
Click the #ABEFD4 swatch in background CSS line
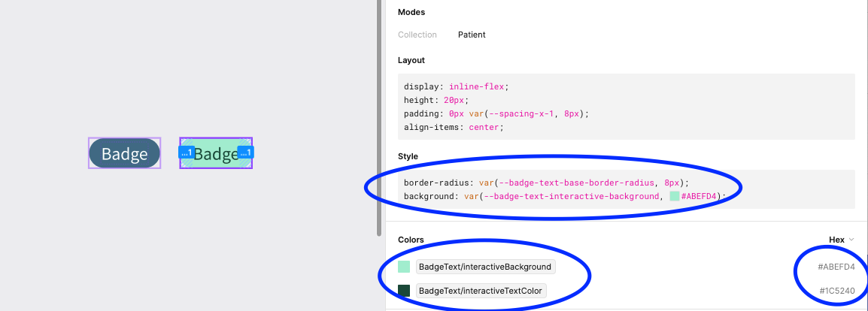(674, 196)
